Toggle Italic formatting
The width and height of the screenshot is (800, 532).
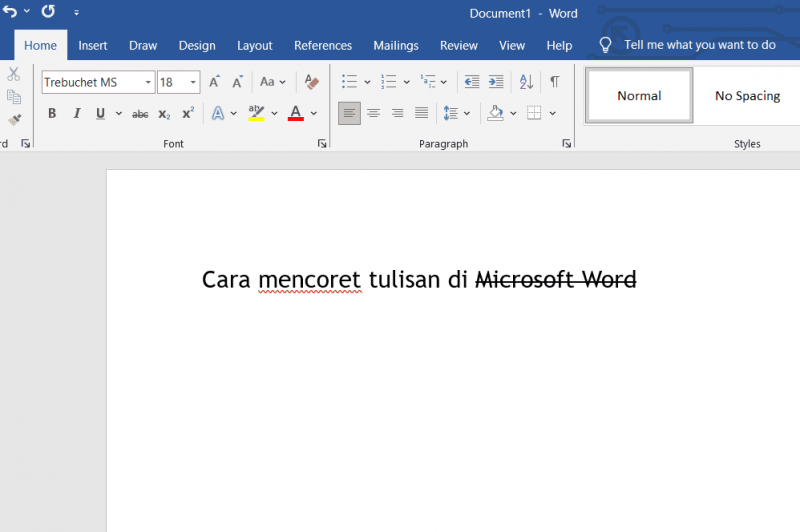(77, 113)
